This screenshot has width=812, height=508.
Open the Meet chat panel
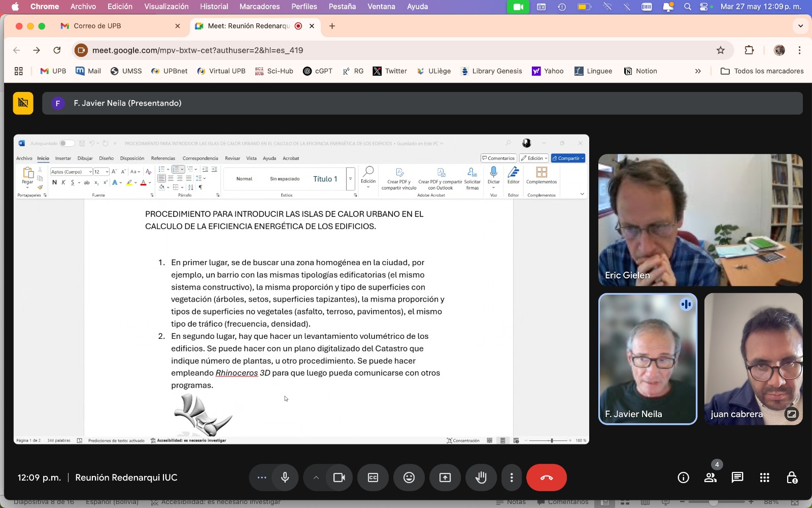click(x=737, y=478)
